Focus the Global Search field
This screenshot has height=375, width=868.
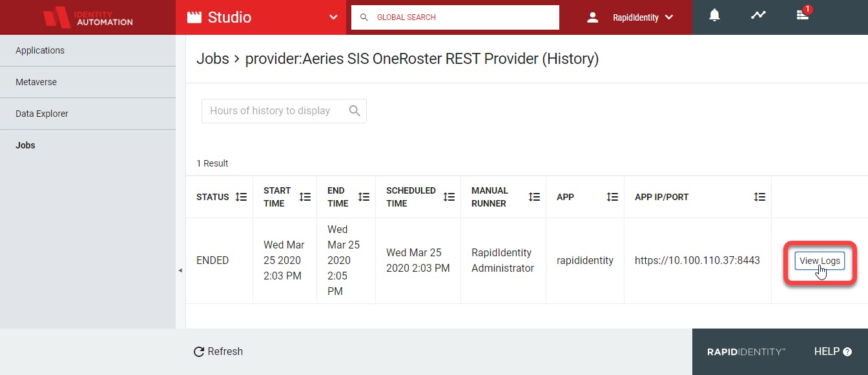click(455, 17)
